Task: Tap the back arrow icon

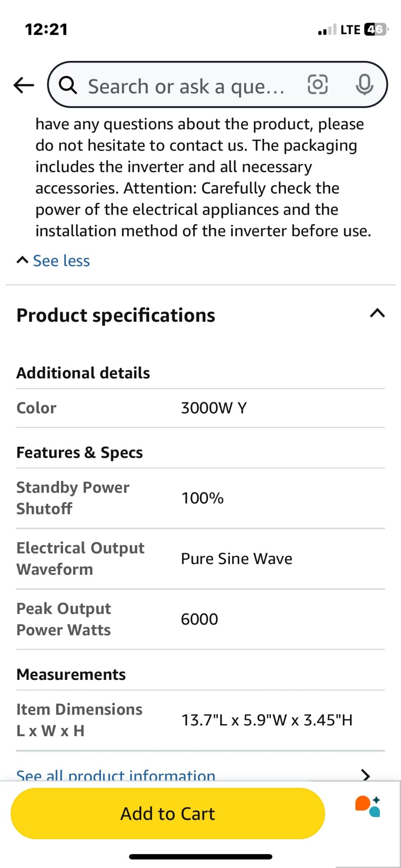Action: tap(24, 85)
